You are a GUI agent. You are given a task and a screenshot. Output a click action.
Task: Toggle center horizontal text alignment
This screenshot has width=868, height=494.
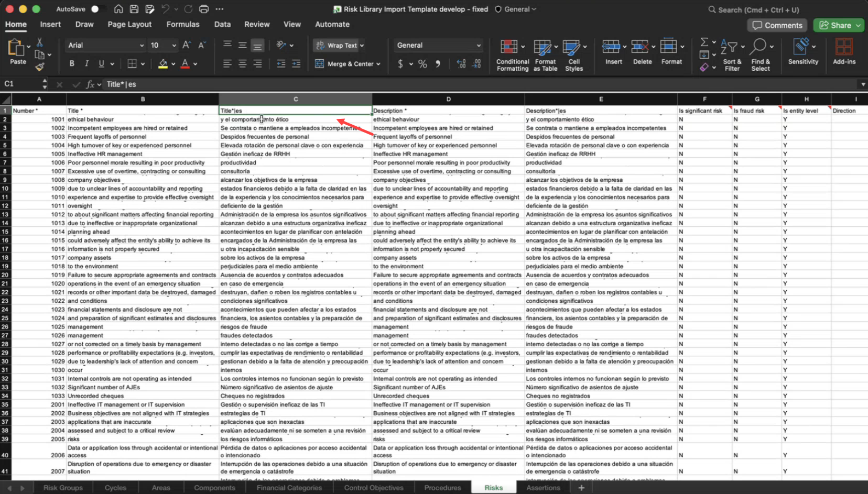pos(242,64)
